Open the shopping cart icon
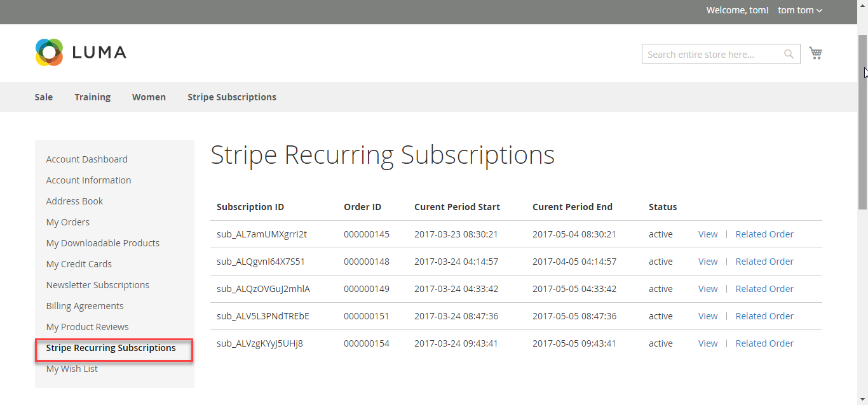Viewport: 868px width, 405px height. [x=815, y=53]
